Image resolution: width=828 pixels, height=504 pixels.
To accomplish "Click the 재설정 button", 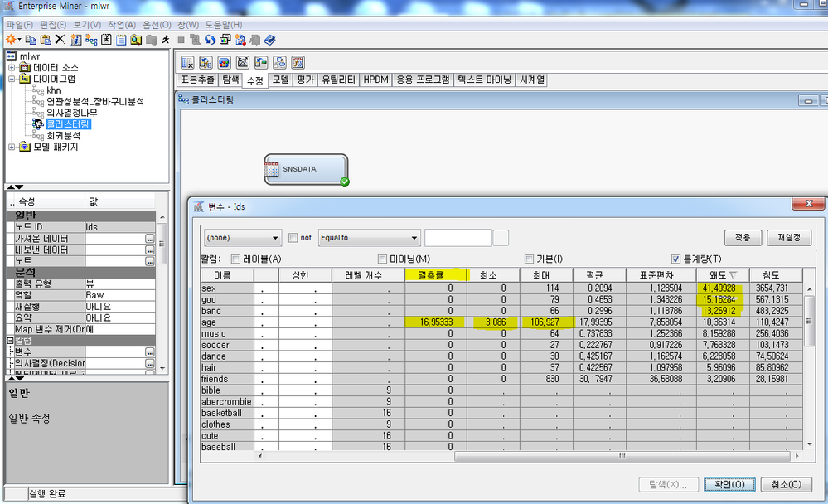I will (x=789, y=238).
